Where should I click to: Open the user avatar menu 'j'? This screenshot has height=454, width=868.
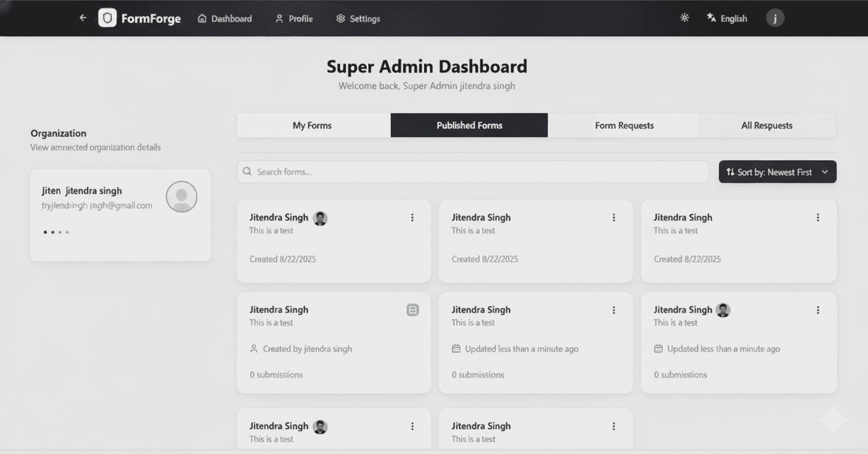(775, 18)
